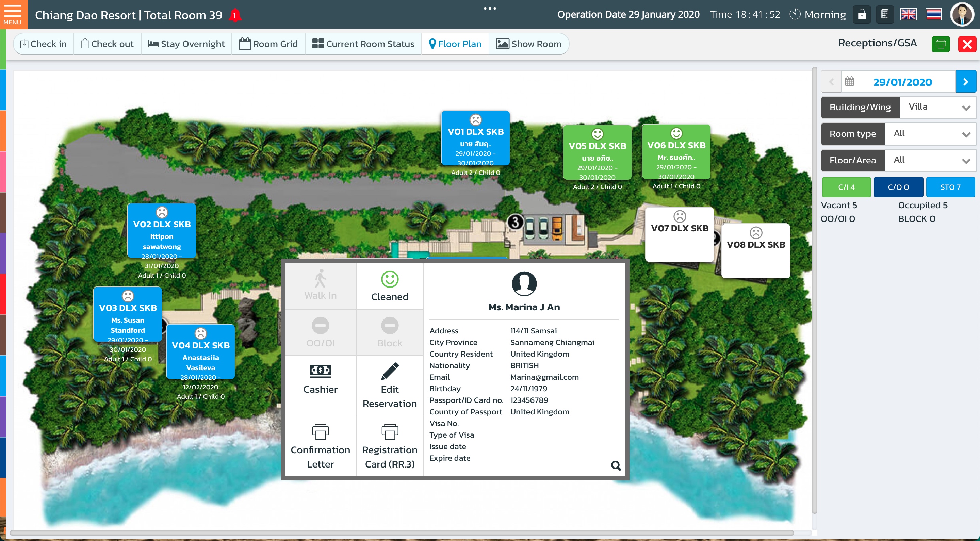Switch language with UK flag

(908, 14)
